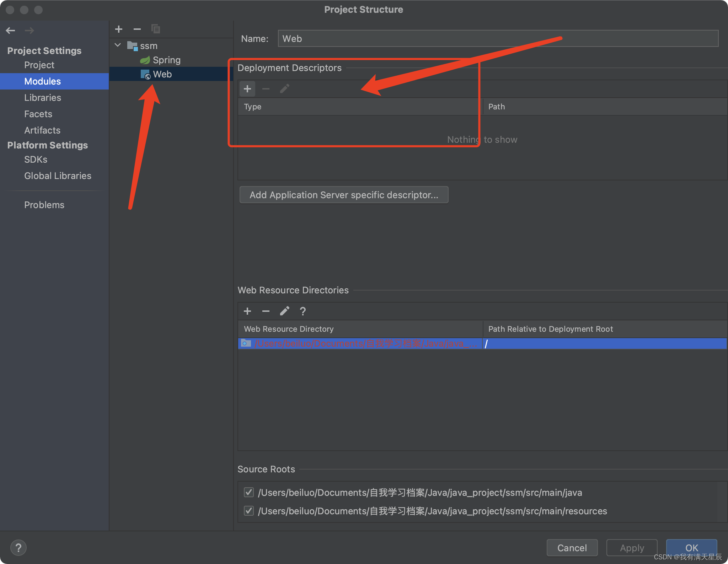Open Artifacts settings section
Image resolution: width=728 pixels, height=564 pixels.
(x=42, y=130)
